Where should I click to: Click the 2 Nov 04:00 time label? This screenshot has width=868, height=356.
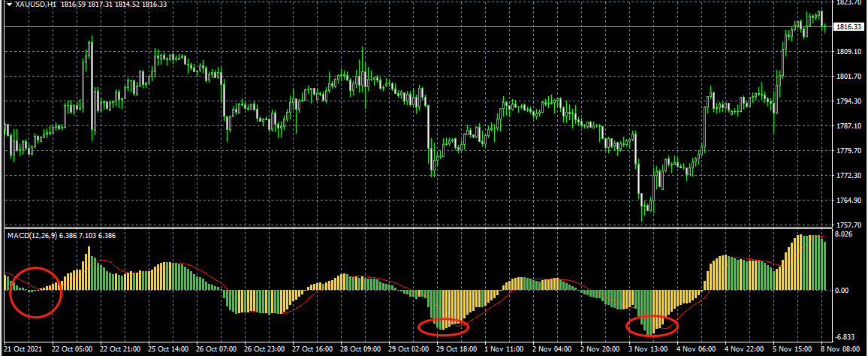pos(553,350)
